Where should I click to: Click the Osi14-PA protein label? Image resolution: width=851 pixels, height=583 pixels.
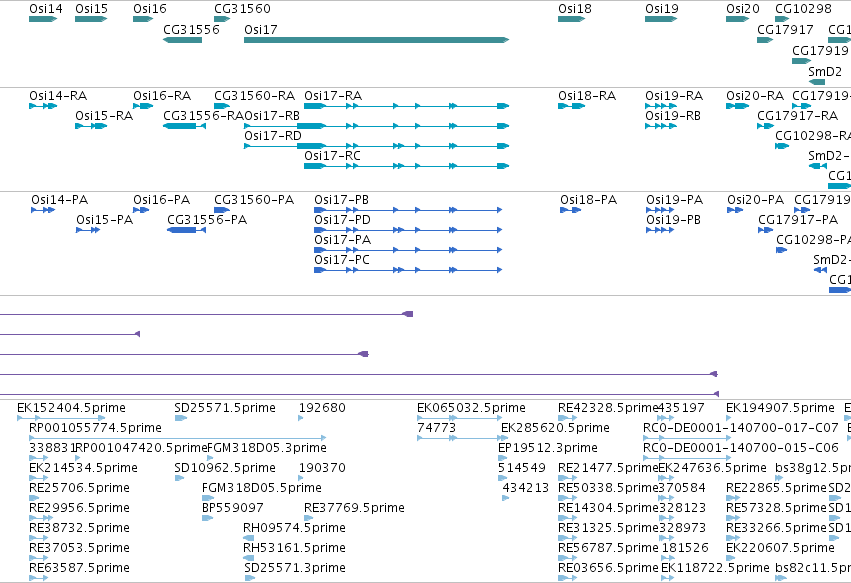(59, 200)
